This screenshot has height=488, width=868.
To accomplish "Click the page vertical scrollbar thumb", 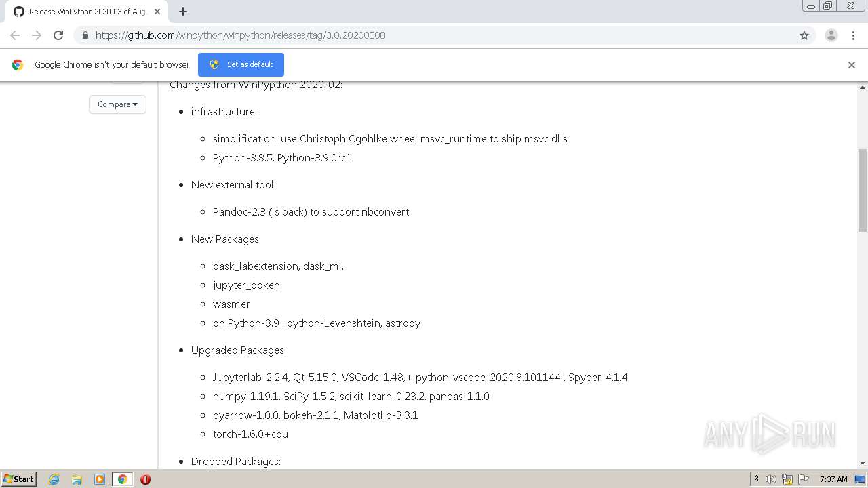I will coord(863,190).
